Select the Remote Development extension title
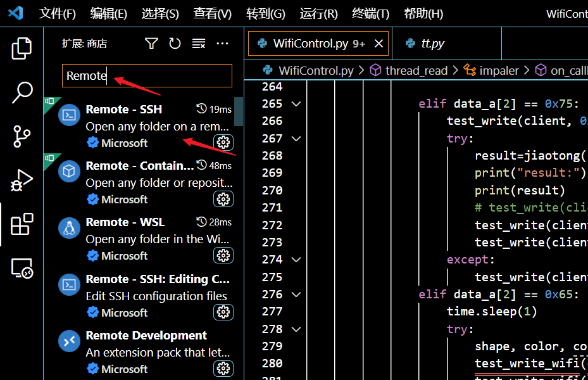The image size is (588, 380). (146, 336)
